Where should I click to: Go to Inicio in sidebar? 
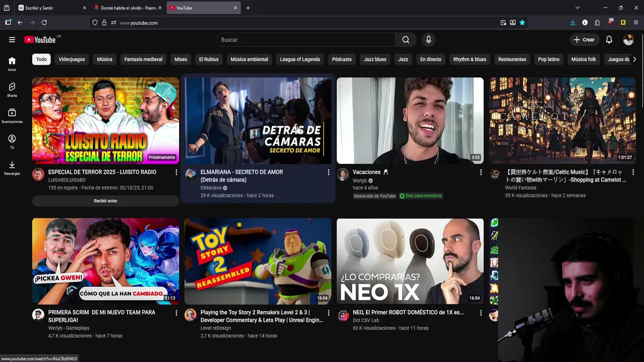point(12,64)
